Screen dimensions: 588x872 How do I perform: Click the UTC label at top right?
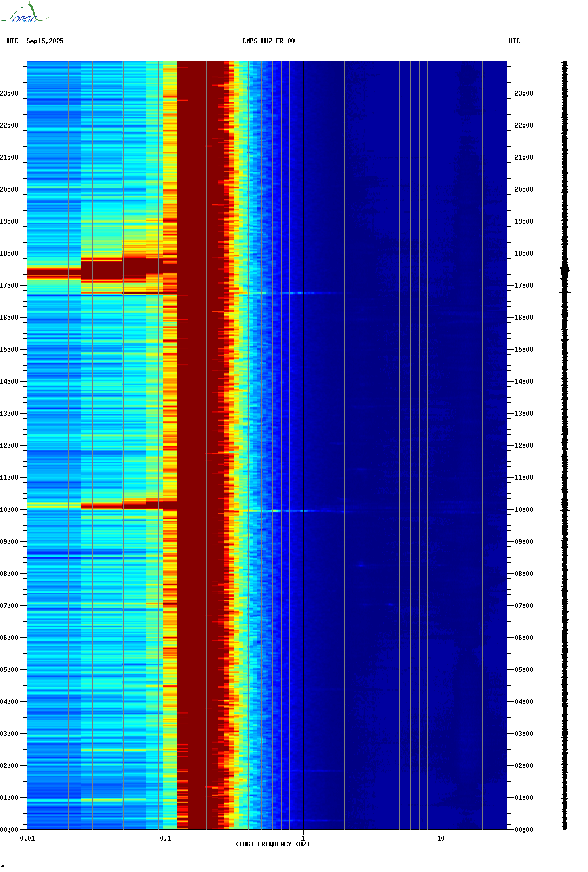click(514, 41)
